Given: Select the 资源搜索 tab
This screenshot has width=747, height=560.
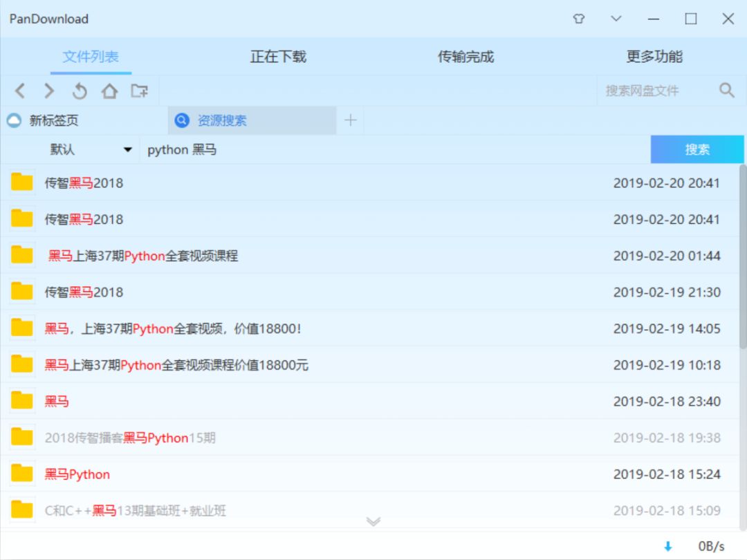Looking at the screenshot, I should (252, 120).
